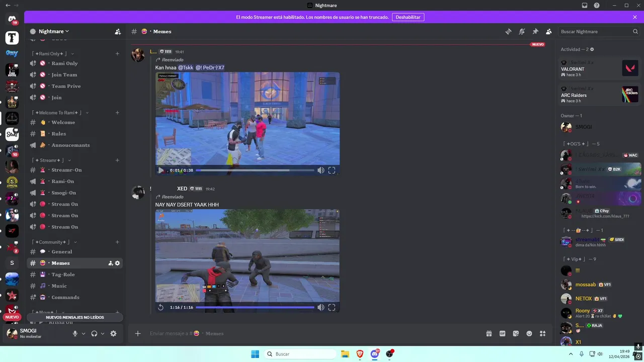The image size is (644, 362).
Task: Mute the first video's volume icon
Action: point(321,170)
